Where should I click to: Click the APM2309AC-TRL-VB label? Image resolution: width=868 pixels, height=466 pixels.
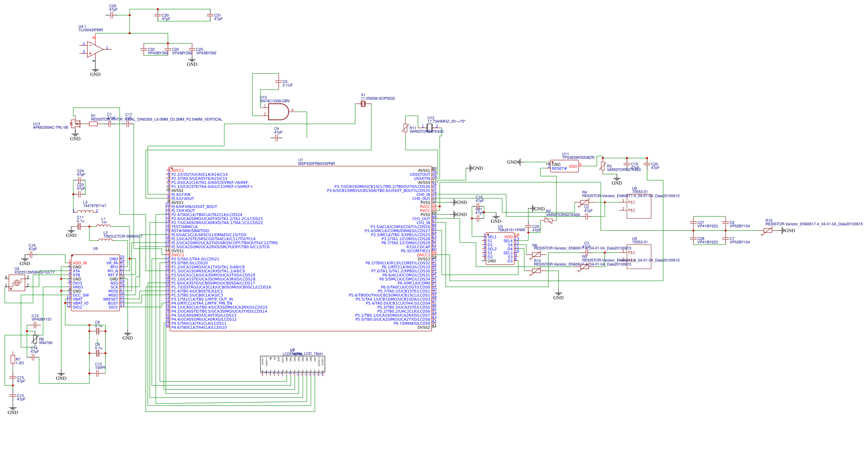coord(51,128)
